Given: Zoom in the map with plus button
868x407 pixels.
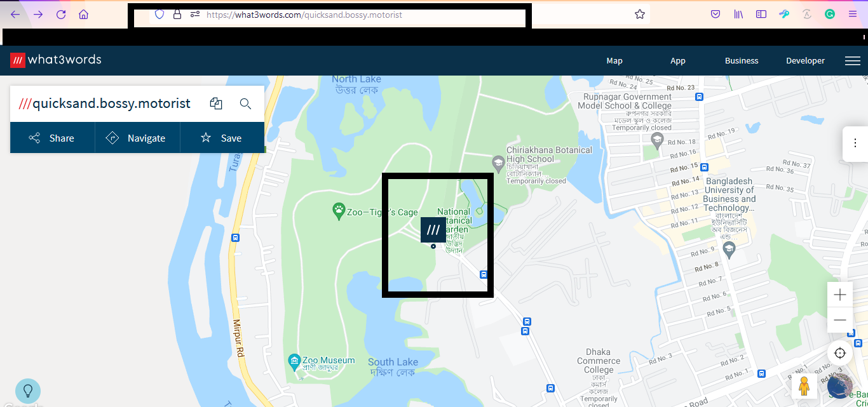Looking at the screenshot, I should click(840, 295).
